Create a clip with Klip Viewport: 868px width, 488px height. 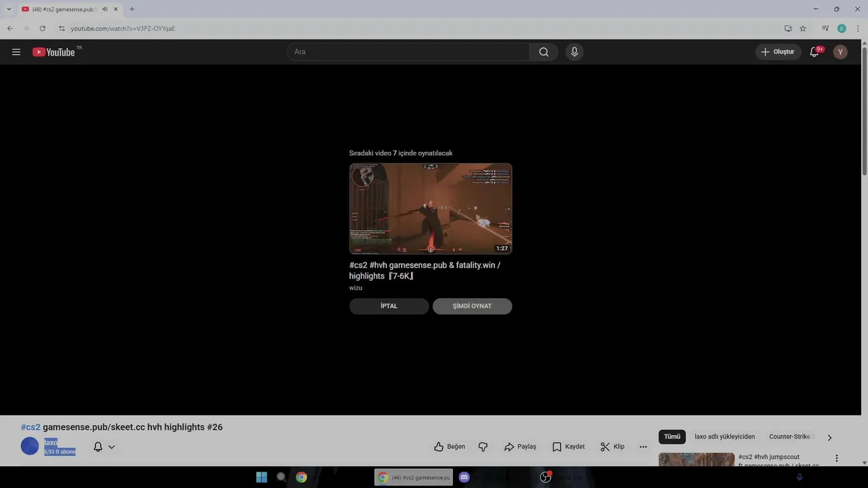[612, 447]
